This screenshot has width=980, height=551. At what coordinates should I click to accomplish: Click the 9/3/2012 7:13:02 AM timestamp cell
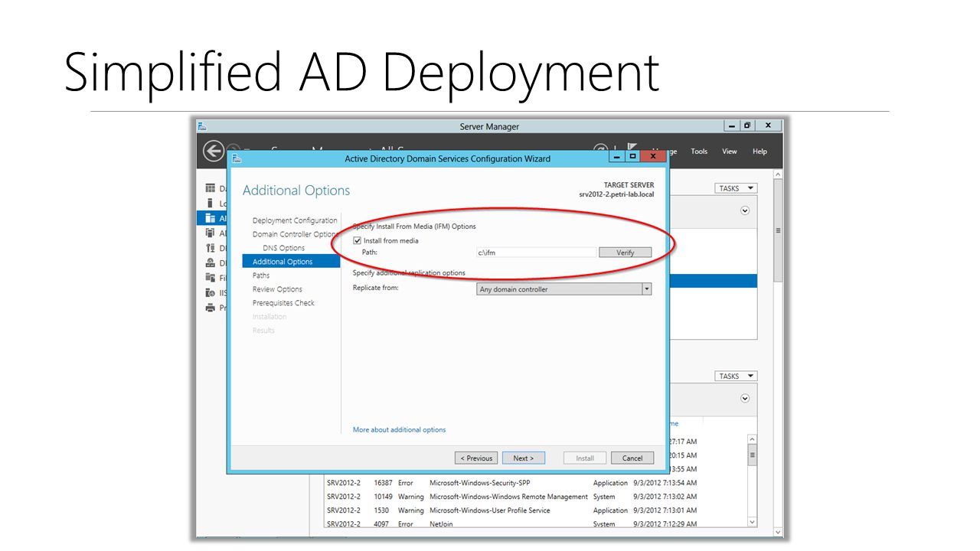[665, 497]
